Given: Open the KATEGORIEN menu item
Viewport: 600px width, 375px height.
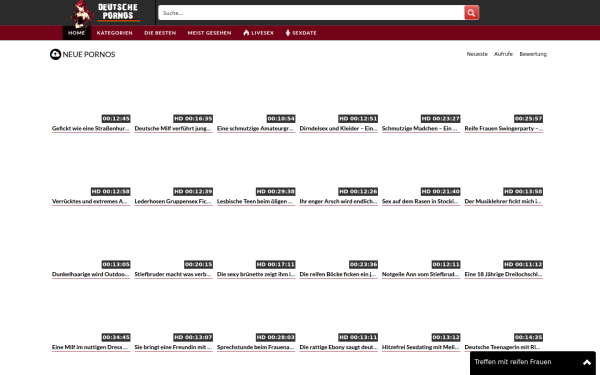Looking at the screenshot, I should click(x=114, y=33).
